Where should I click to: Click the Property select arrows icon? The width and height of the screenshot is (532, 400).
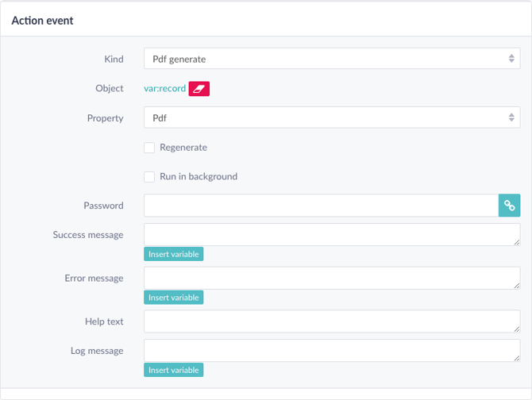(511, 117)
